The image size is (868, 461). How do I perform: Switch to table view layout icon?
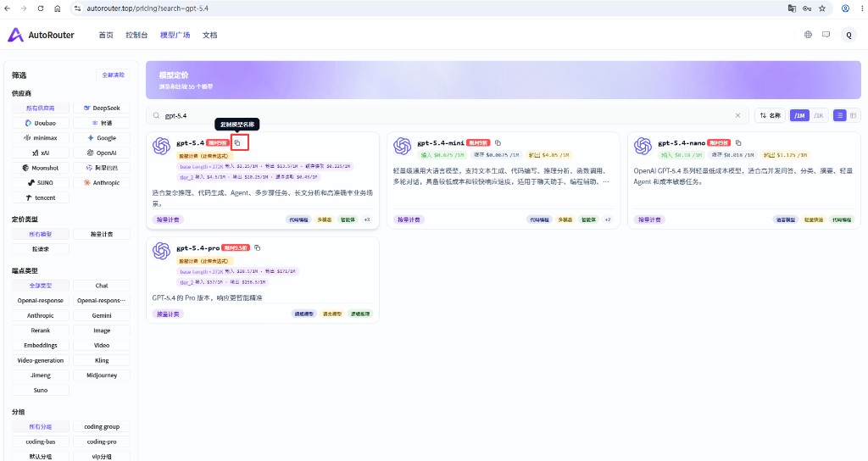click(853, 115)
